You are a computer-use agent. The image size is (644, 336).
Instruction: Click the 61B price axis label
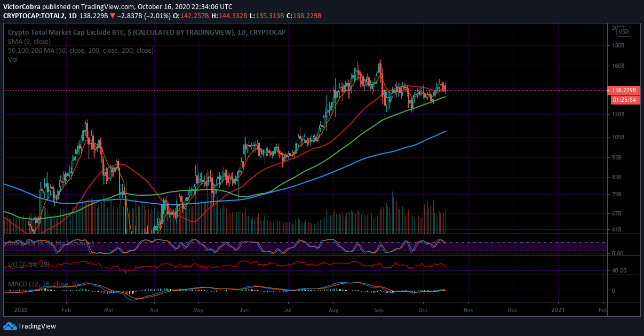[616, 230]
